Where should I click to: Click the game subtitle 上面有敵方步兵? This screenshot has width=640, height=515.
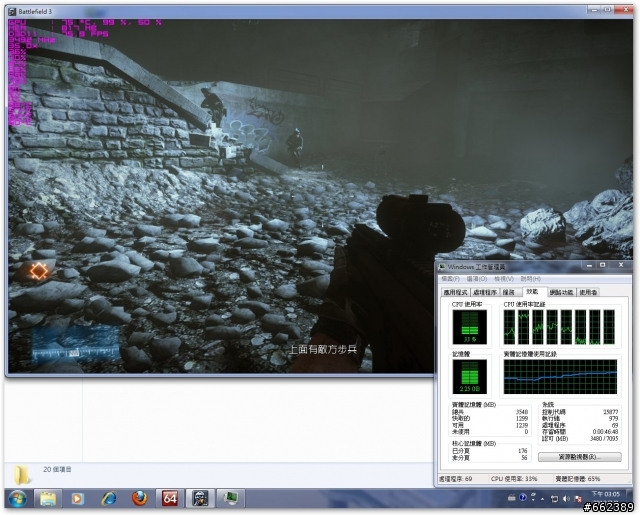(323, 349)
